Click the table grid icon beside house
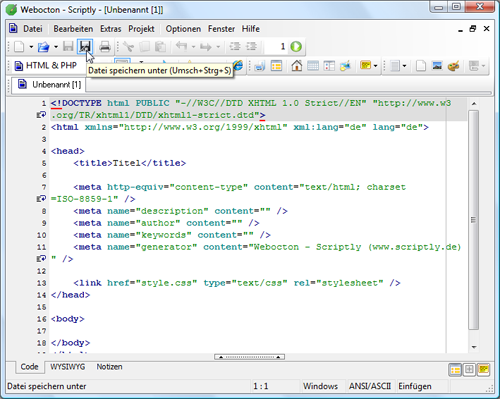 (x=313, y=66)
